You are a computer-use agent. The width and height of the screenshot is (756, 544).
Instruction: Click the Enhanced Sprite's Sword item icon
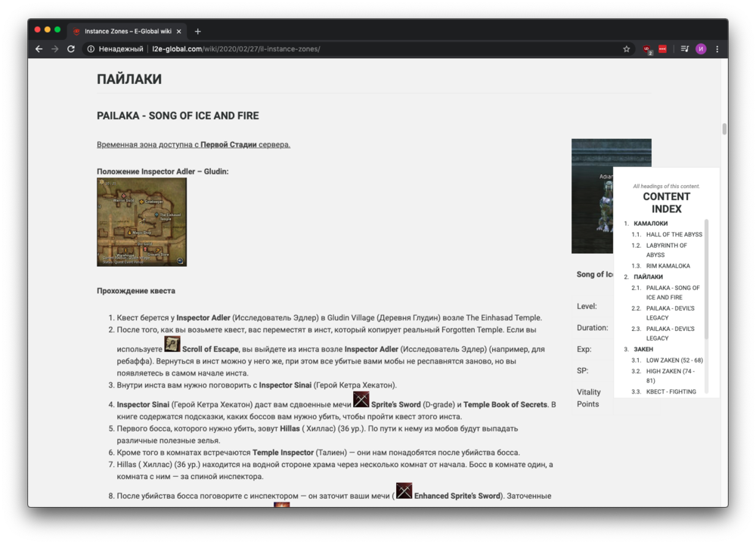(x=404, y=491)
